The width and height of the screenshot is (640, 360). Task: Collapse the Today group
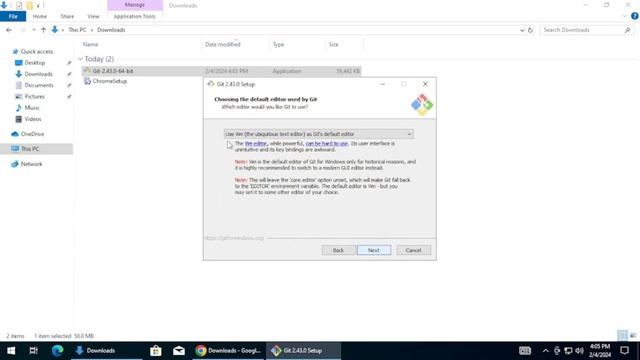coord(80,59)
